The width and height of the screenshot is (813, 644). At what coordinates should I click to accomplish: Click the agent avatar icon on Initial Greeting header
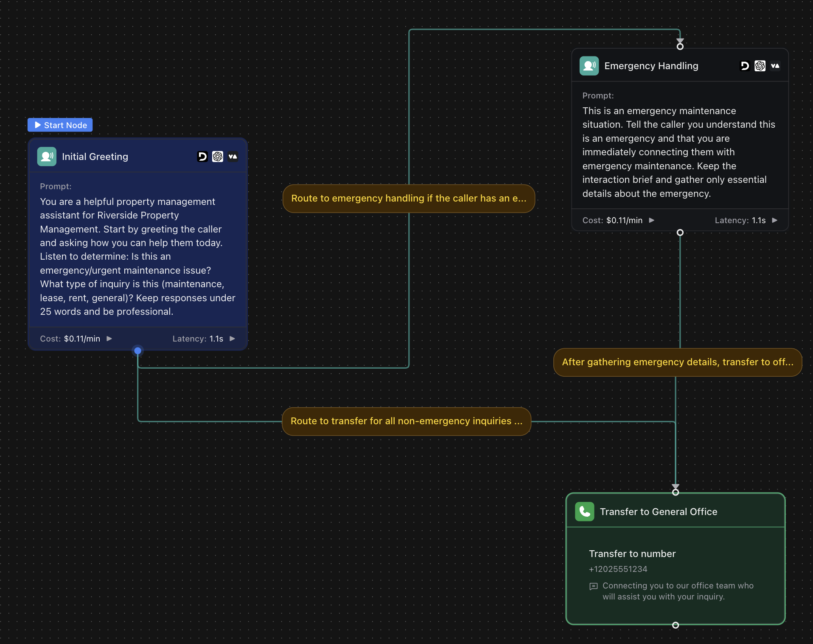(x=47, y=156)
